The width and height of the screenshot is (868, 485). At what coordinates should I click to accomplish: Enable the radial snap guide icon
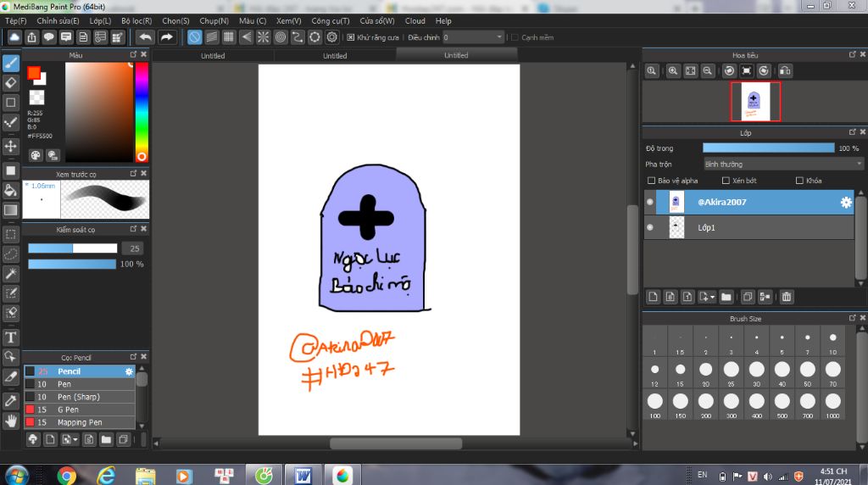263,37
